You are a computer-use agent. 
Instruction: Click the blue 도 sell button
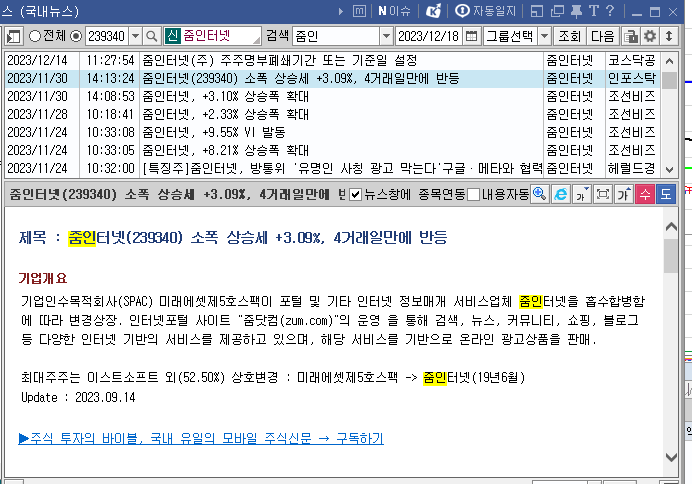[666, 194]
